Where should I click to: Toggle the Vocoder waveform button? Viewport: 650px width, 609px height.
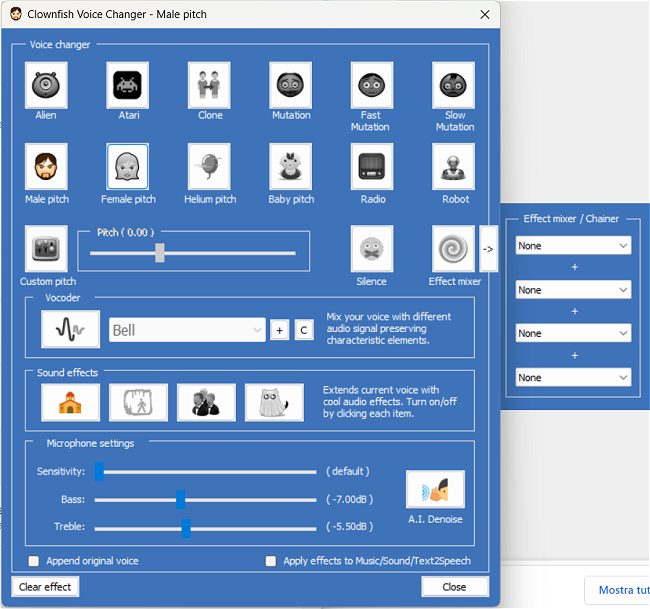70,329
